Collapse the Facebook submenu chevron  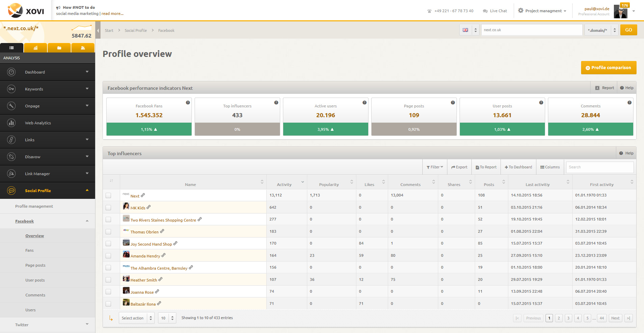pyautogui.click(x=87, y=221)
